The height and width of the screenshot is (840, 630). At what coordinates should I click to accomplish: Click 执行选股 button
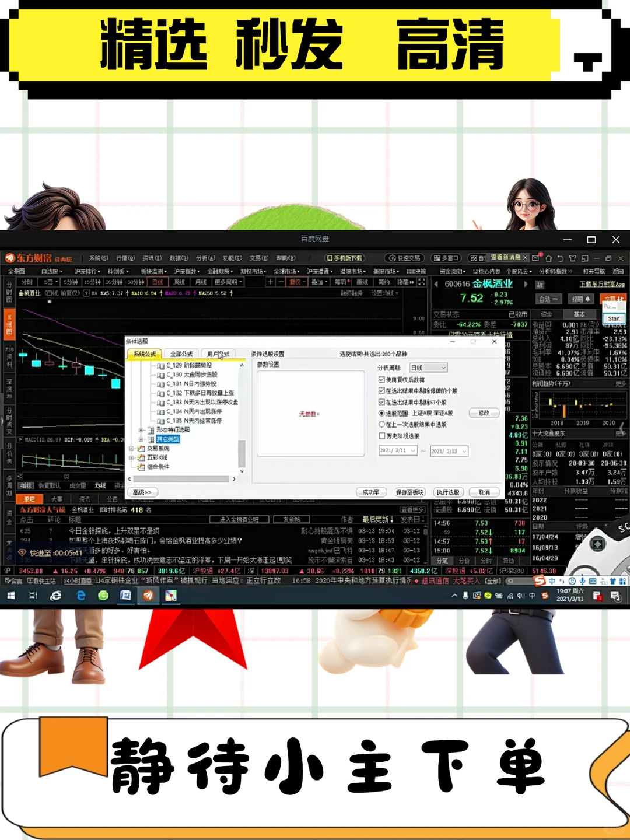point(448,492)
